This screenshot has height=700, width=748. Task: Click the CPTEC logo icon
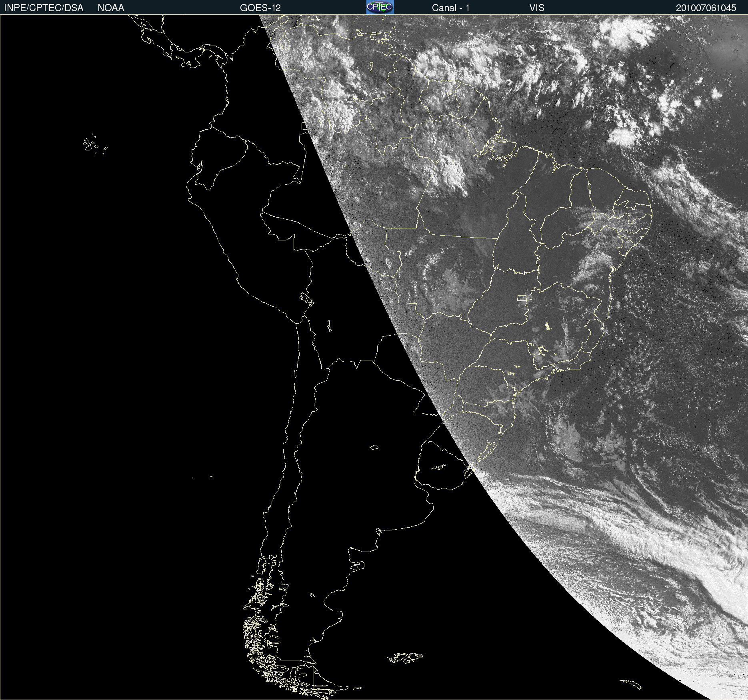pos(380,7)
